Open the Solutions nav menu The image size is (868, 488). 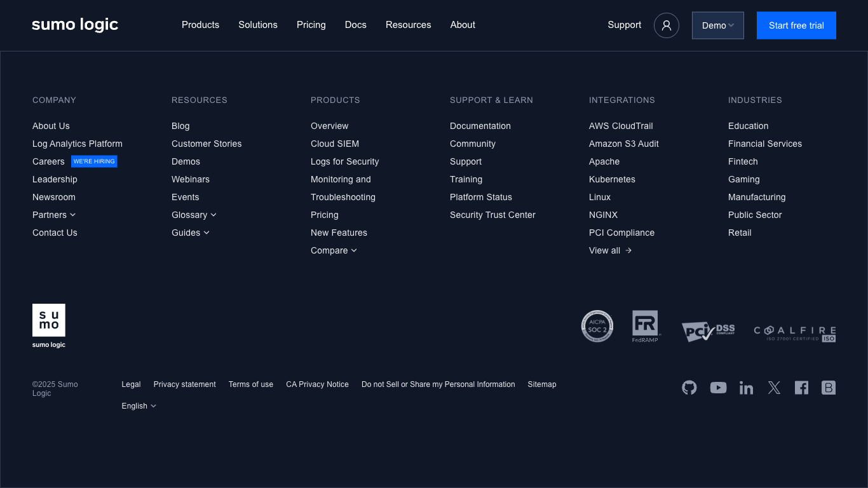coord(258,25)
